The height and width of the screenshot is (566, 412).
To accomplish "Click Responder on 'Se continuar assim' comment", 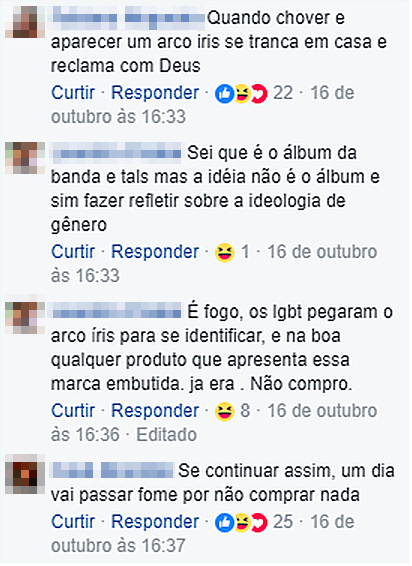I will tap(155, 522).
